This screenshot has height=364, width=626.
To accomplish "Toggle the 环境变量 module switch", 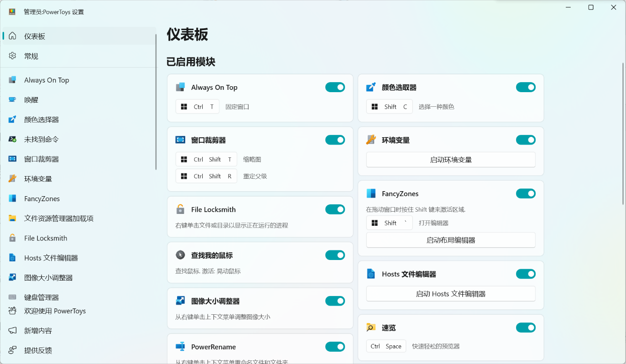I will 526,140.
